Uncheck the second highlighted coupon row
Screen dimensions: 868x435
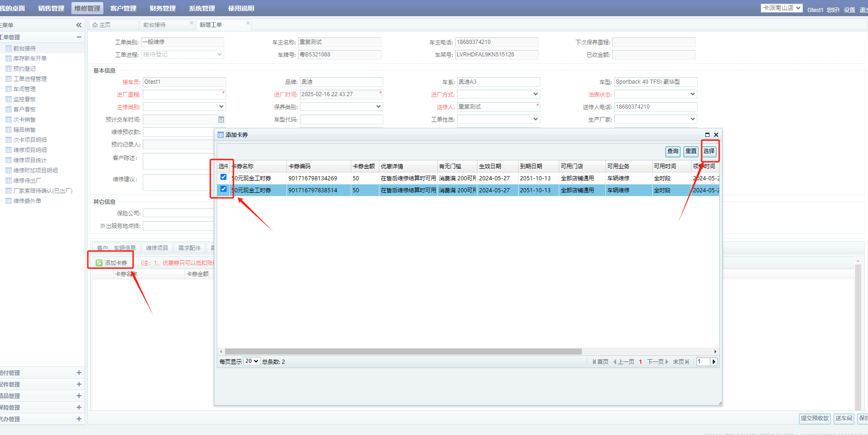point(223,189)
